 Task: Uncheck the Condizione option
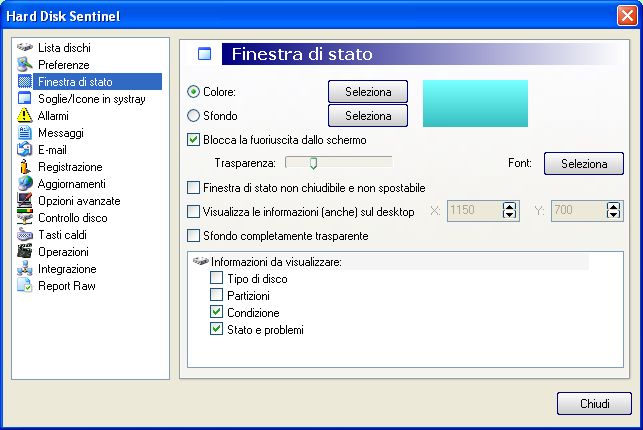[216, 312]
